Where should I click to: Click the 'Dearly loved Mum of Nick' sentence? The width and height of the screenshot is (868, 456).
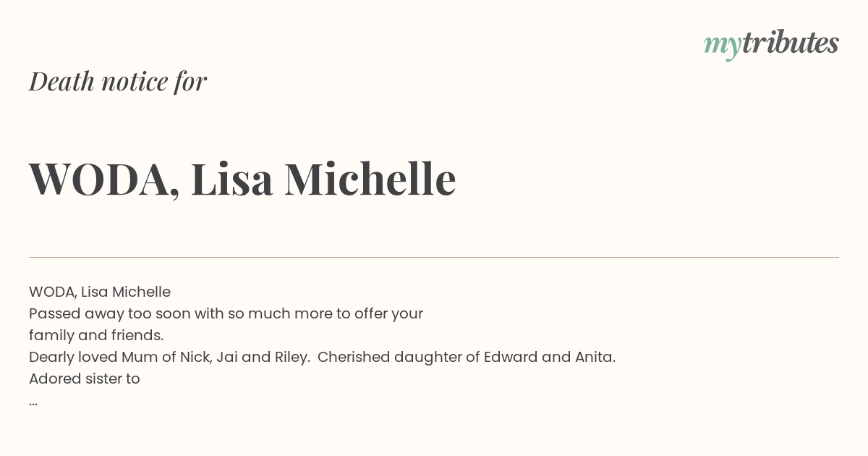coord(169,358)
